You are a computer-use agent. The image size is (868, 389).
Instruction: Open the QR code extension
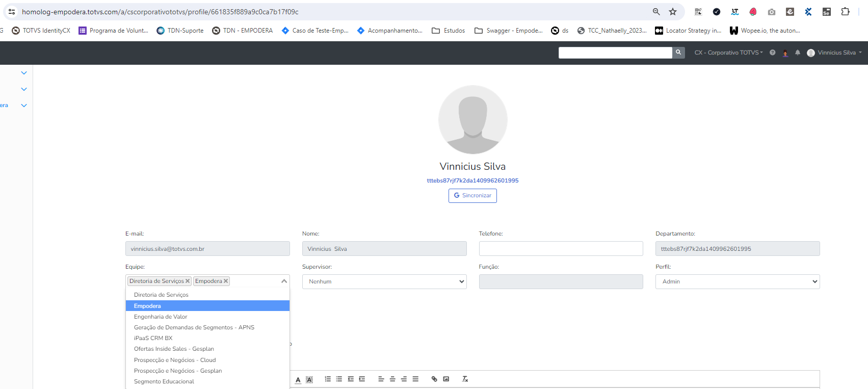(x=698, y=12)
